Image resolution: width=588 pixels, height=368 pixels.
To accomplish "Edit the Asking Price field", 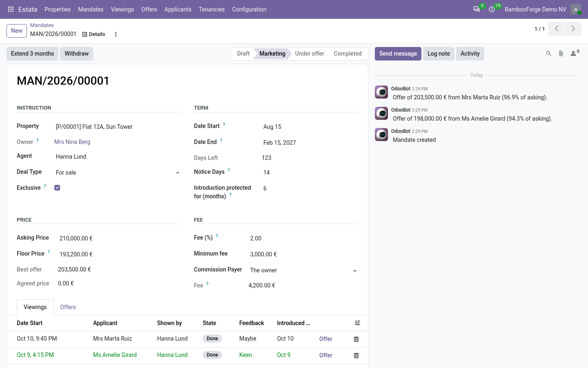I will pos(118,238).
